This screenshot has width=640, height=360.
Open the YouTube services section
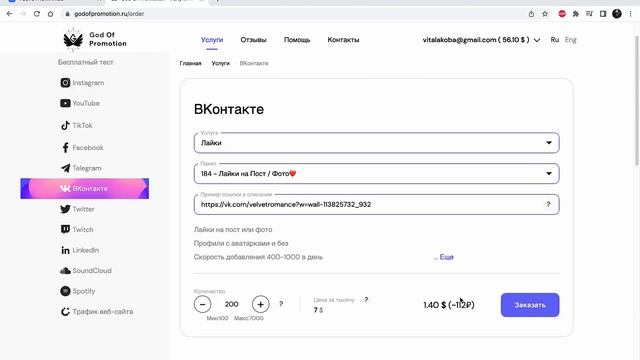point(80,103)
